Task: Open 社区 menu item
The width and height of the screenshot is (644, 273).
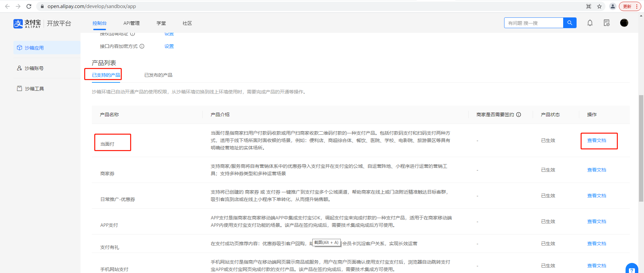Action: (x=187, y=23)
